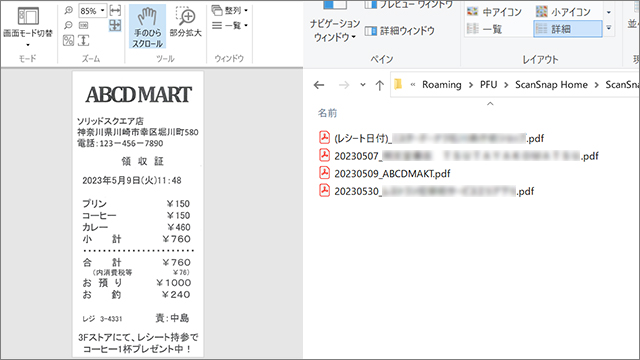
Task: Choose 一覧 list layout in Explorer
Action: coord(485,29)
